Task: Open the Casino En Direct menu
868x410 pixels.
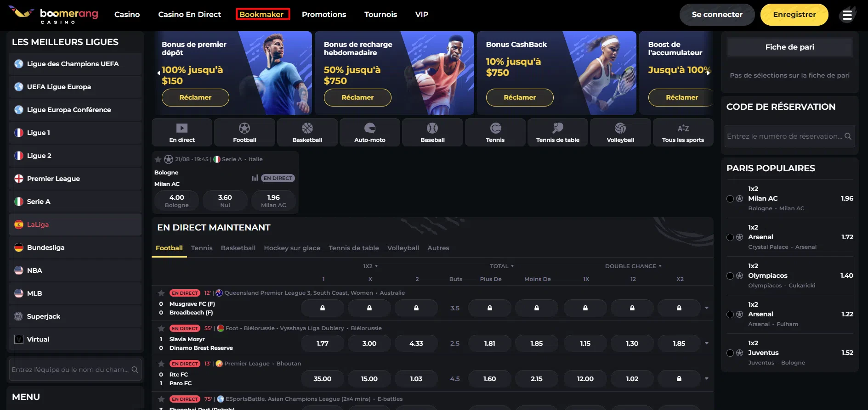Action: point(189,15)
